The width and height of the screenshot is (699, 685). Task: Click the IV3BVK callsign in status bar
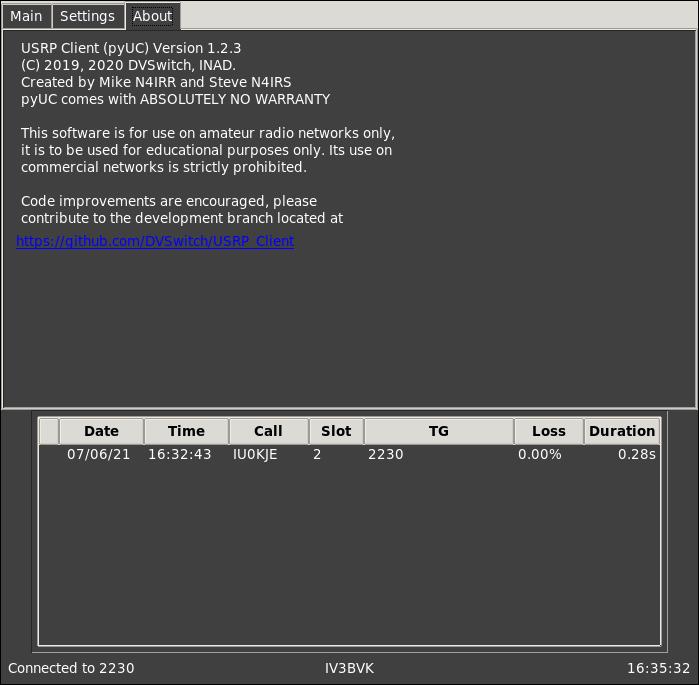point(350,668)
